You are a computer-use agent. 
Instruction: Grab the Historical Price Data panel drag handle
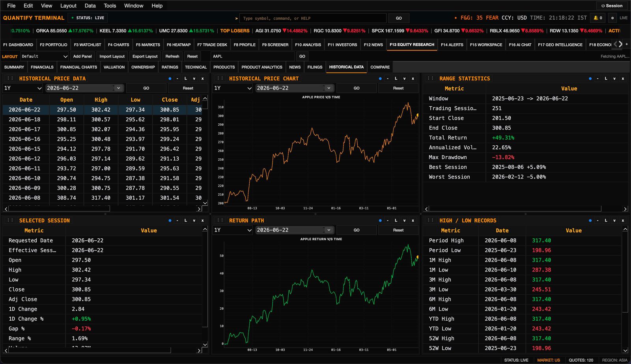coord(10,78)
